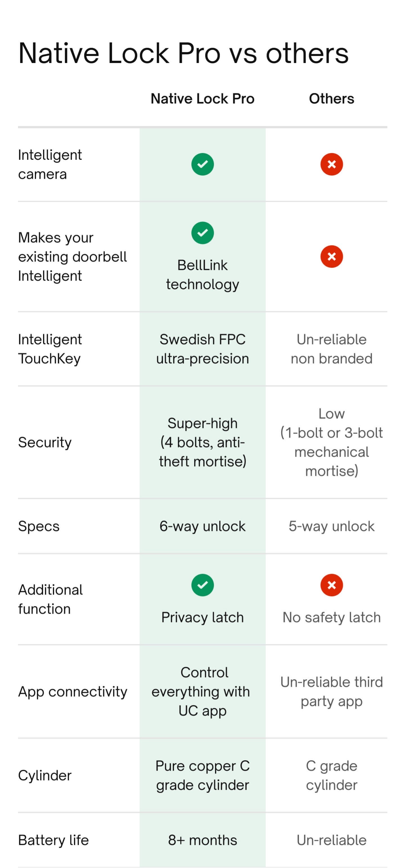
Task: Click green checkmark above BellLink technology
Action: [x=203, y=233]
